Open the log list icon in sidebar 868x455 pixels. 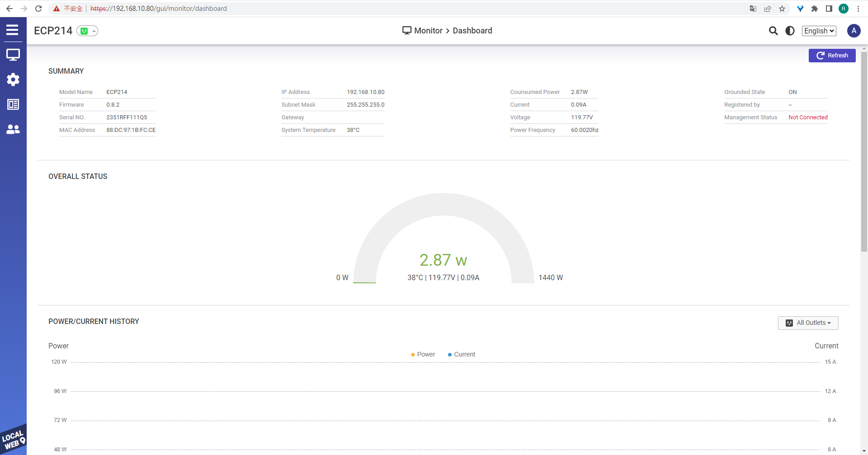coord(13,104)
